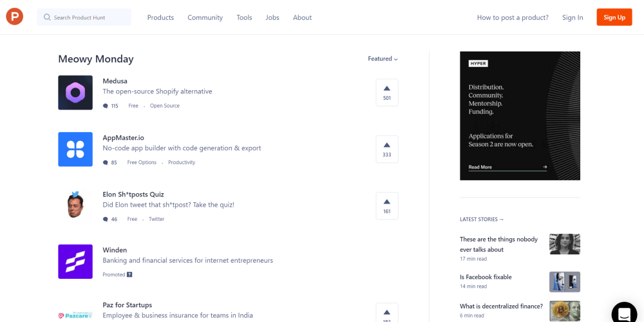Click the Winden banking services tagline
Viewport: 644px width, 322px height.
[187, 261]
